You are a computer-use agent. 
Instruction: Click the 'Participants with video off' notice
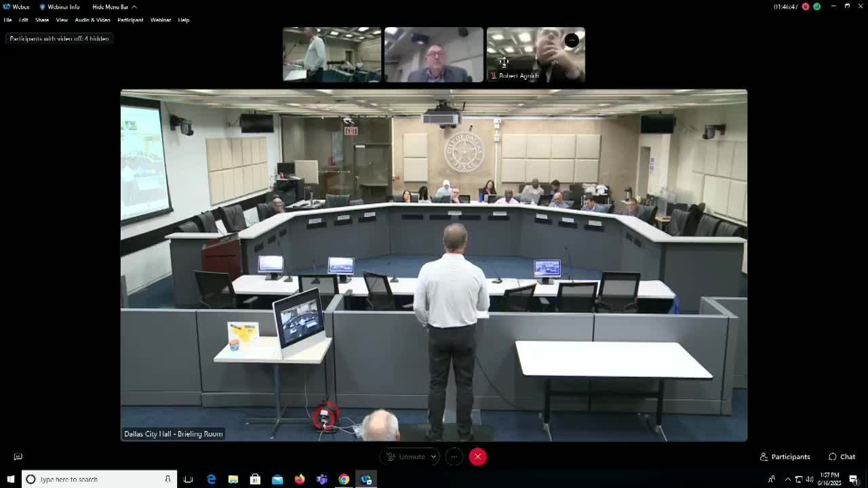pos(59,39)
